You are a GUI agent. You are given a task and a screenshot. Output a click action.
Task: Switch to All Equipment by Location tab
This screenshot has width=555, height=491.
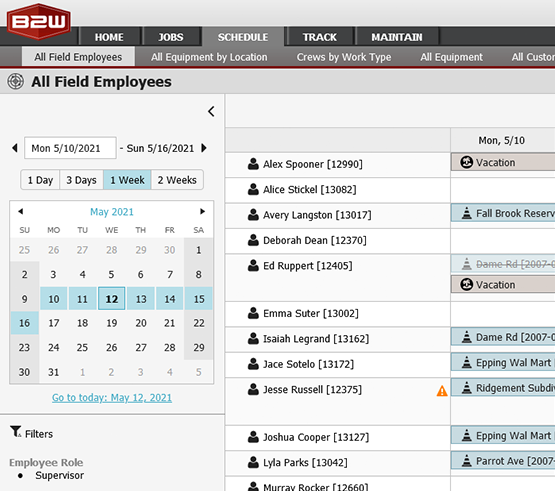(209, 57)
